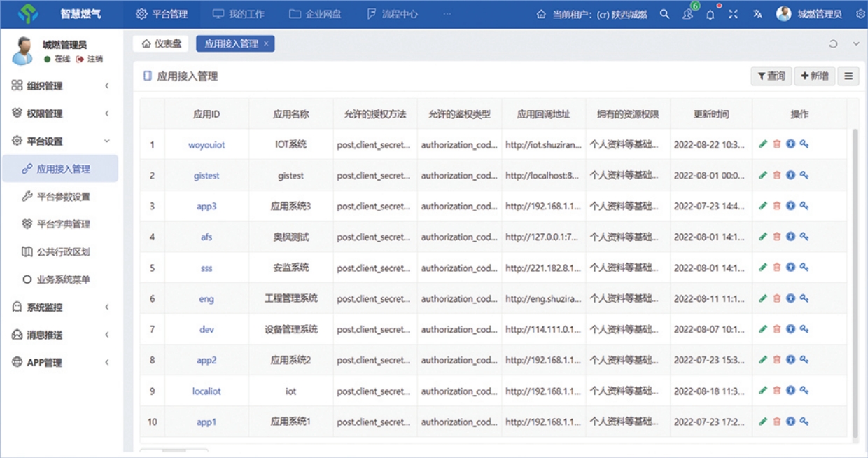
Task: Click key icon in woyouiot row
Action: [804, 144]
